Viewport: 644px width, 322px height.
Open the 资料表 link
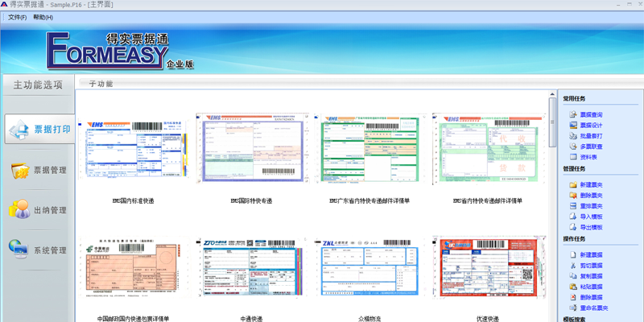point(588,157)
